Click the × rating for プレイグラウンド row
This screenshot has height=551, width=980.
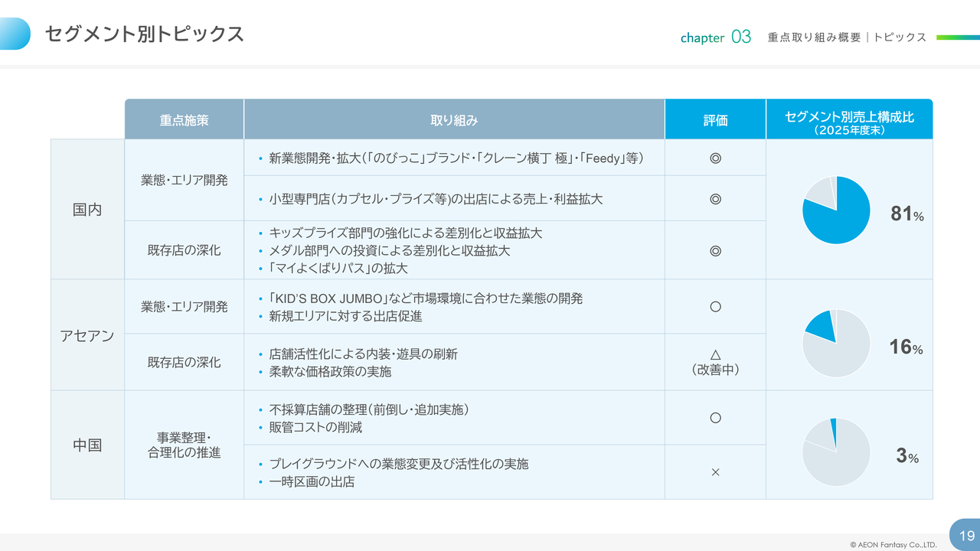pos(715,473)
